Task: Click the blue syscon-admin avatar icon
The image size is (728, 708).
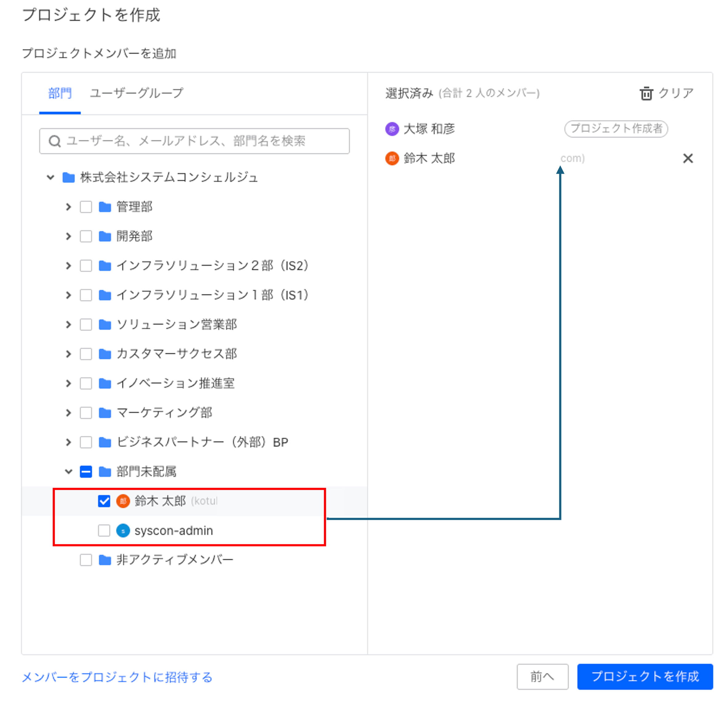Action: (x=123, y=531)
